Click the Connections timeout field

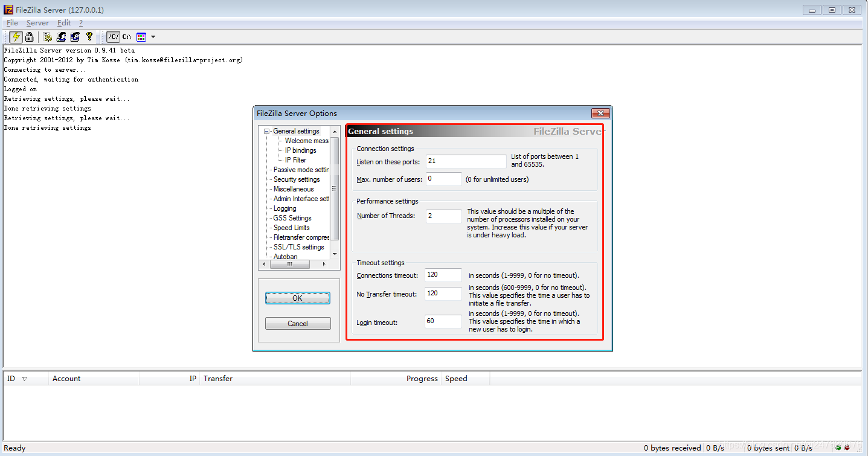(443, 275)
